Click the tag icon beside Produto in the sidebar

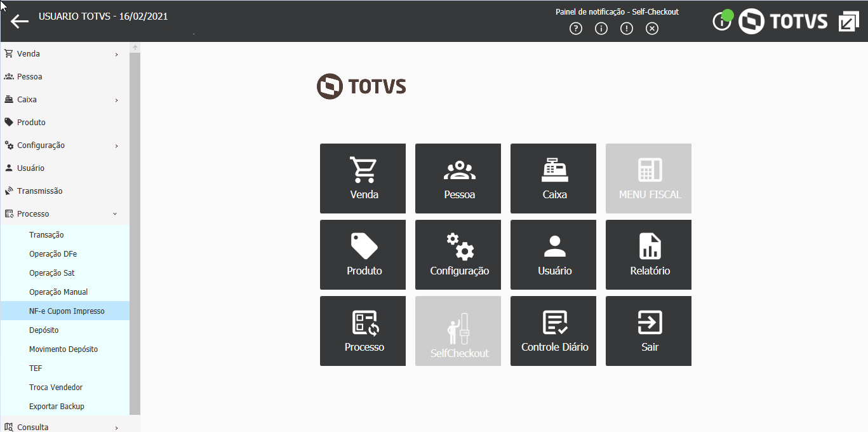click(x=9, y=122)
